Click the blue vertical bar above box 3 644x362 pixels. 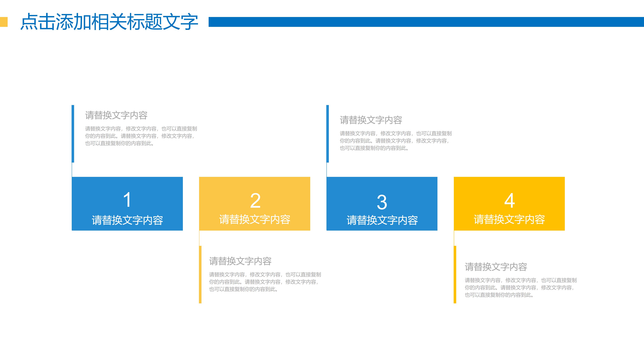point(328,134)
